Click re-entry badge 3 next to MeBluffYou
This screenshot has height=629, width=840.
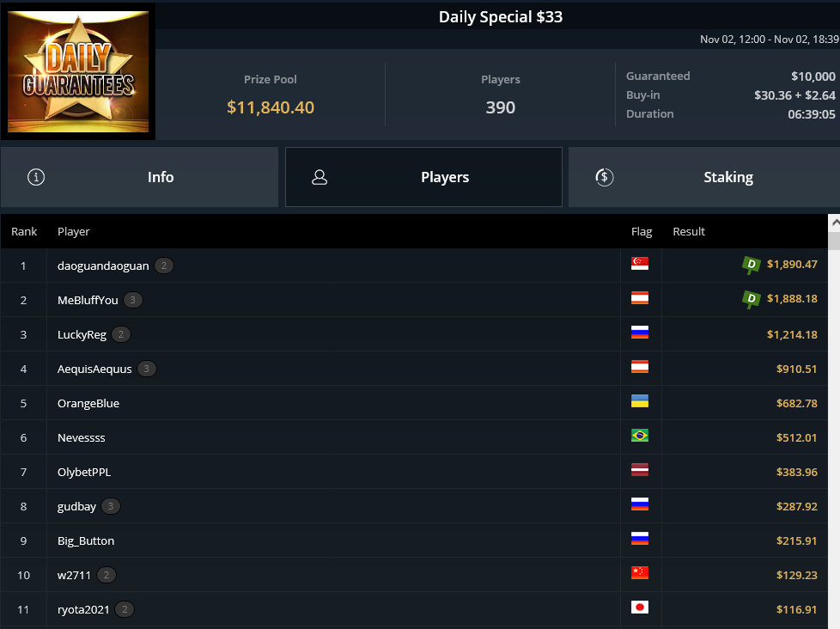tap(133, 300)
